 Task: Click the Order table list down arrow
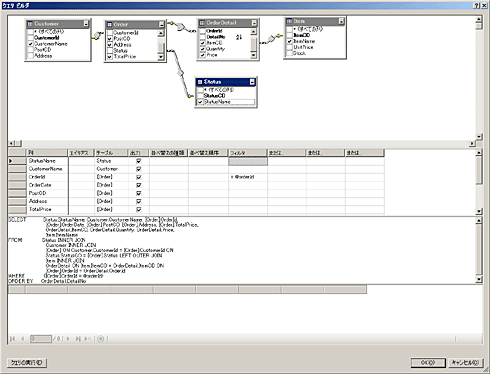click(x=161, y=57)
